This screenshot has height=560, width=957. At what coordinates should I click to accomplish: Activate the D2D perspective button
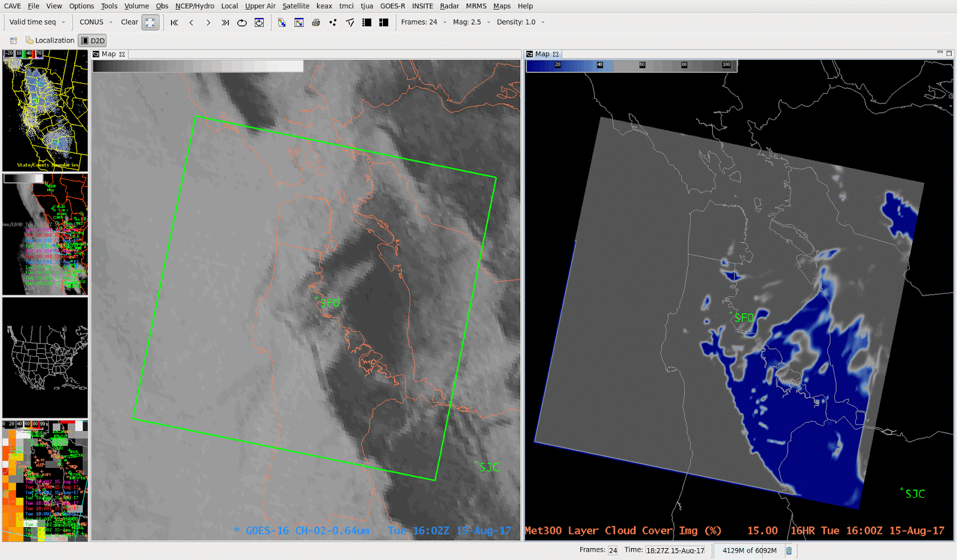(x=93, y=40)
